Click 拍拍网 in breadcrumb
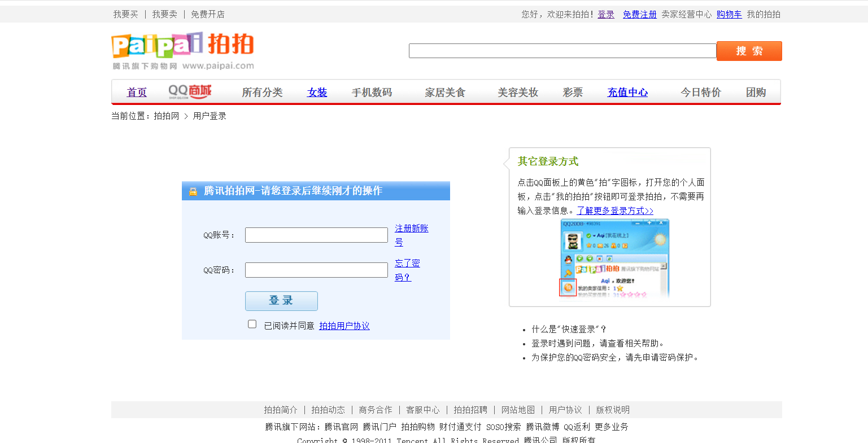The image size is (868, 443). [166, 116]
